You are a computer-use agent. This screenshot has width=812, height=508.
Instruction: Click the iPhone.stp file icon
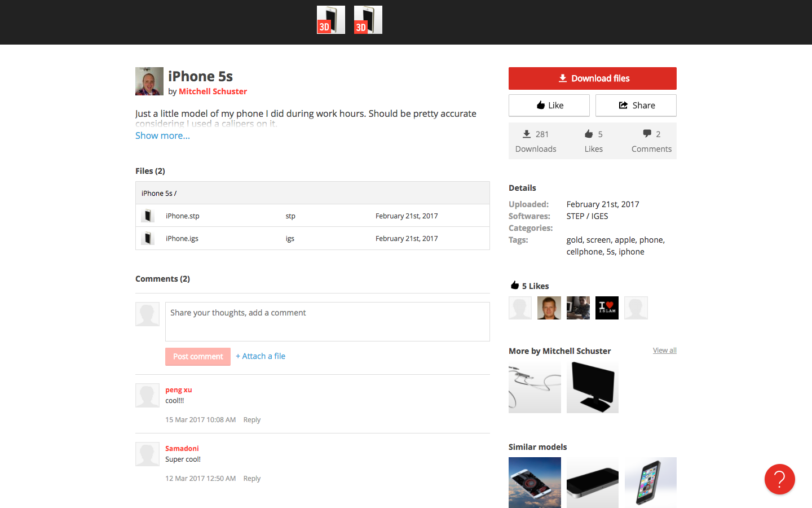[148, 216]
